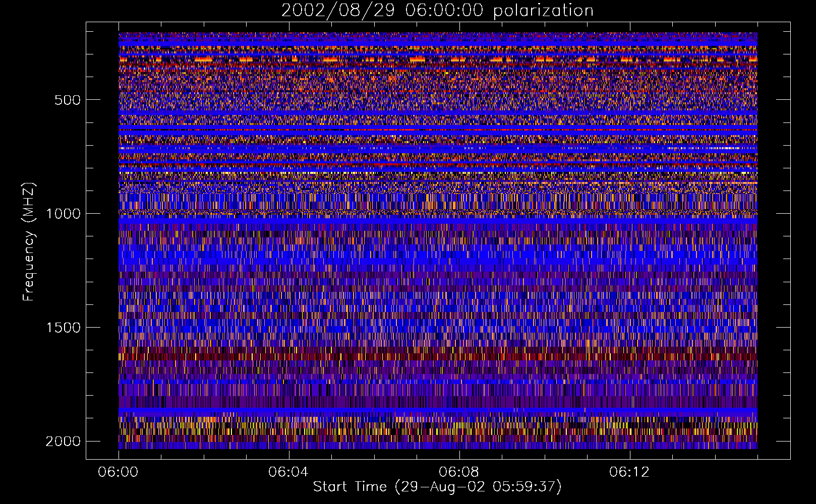The height and width of the screenshot is (504, 816).
Task: Click the 06:08 time tick label
Action: (459, 472)
